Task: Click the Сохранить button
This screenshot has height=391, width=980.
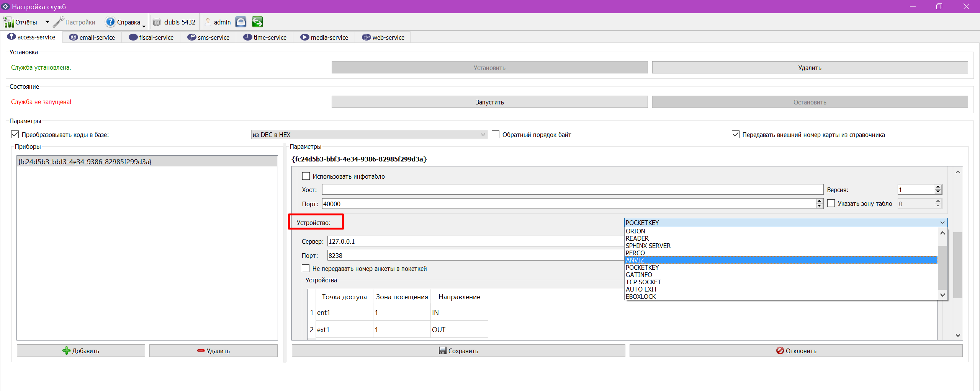Action: tap(458, 351)
